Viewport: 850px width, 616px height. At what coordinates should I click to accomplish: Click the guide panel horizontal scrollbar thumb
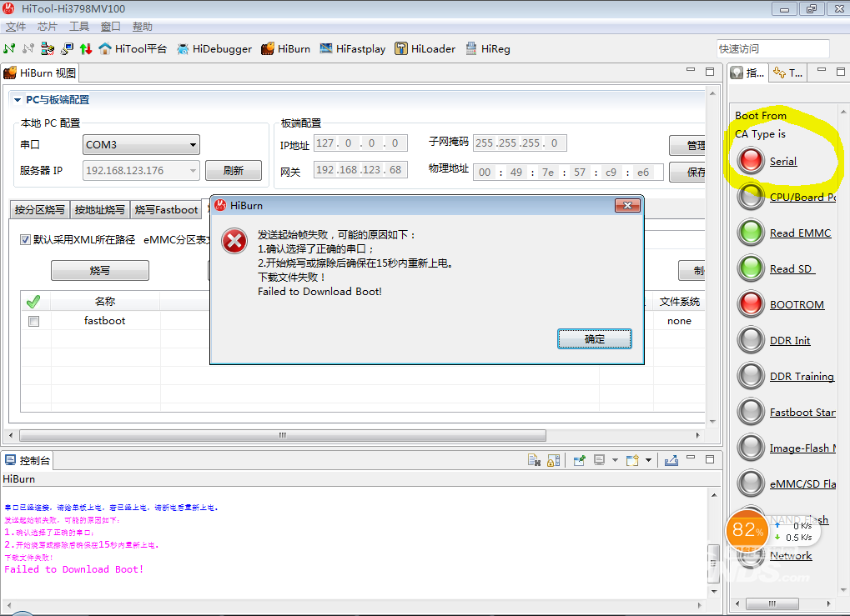772,603
